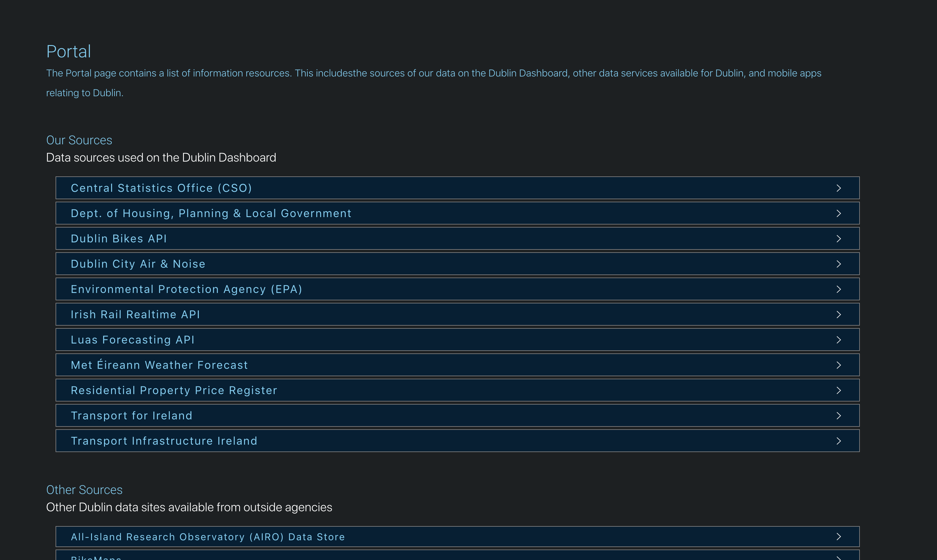Expand Dept. of Housing, Planning & Local Government
Screen dimensions: 937x560
pos(211,213)
